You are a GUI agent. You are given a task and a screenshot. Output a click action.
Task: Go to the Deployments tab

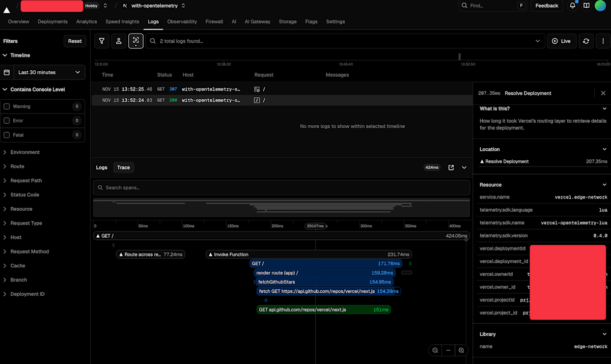point(52,22)
